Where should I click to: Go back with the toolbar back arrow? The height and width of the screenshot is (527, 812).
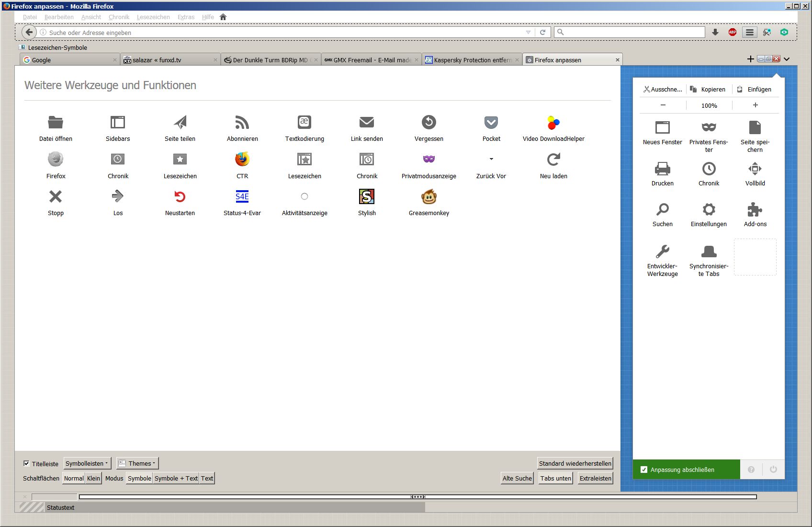tap(29, 32)
